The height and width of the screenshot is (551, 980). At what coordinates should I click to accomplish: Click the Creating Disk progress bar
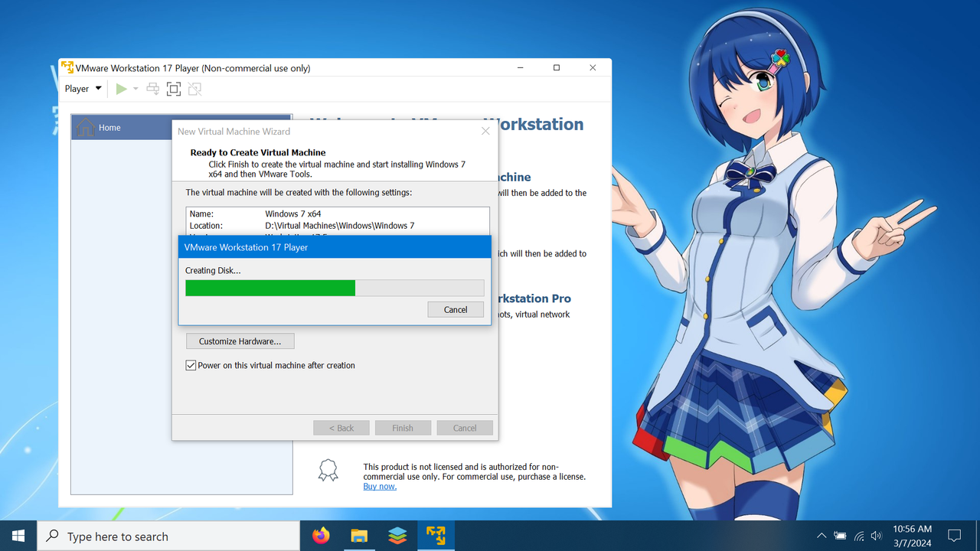(x=335, y=288)
